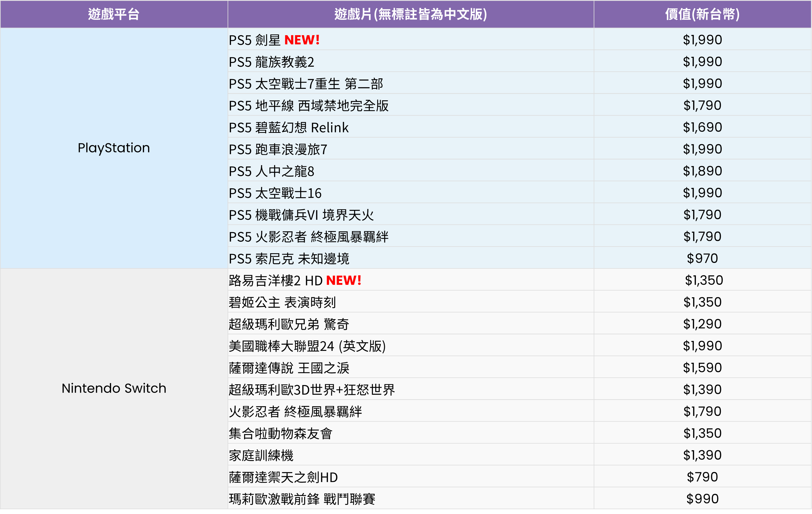Select PS5 機戰傭兵VI 境界天火

pyautogui.click(x=301, y=215)
